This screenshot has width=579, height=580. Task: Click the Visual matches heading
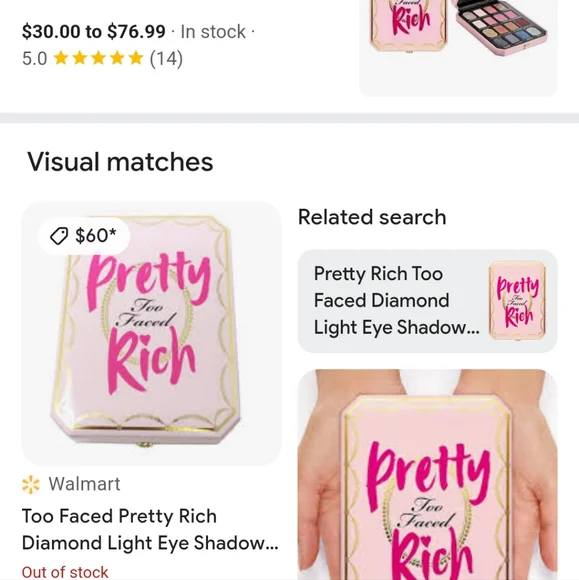(x=120, y=162)
